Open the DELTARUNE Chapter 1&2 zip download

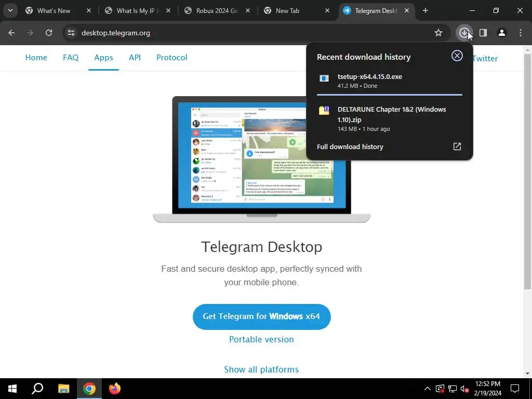[x=390, y=119]
